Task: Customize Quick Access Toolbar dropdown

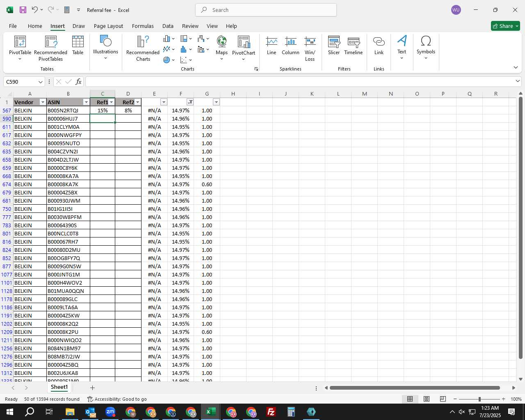Action: [78, 10]
